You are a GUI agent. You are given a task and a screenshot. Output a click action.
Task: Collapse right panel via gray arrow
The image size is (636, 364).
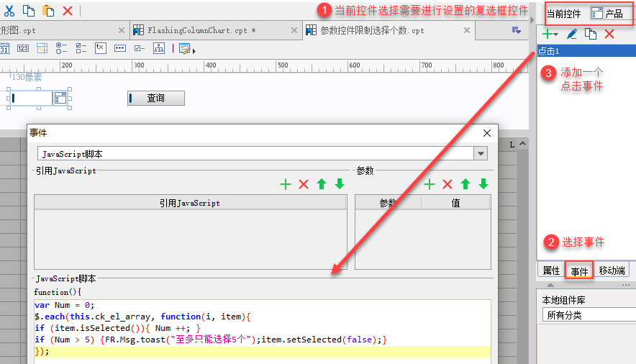pos(532,19)
